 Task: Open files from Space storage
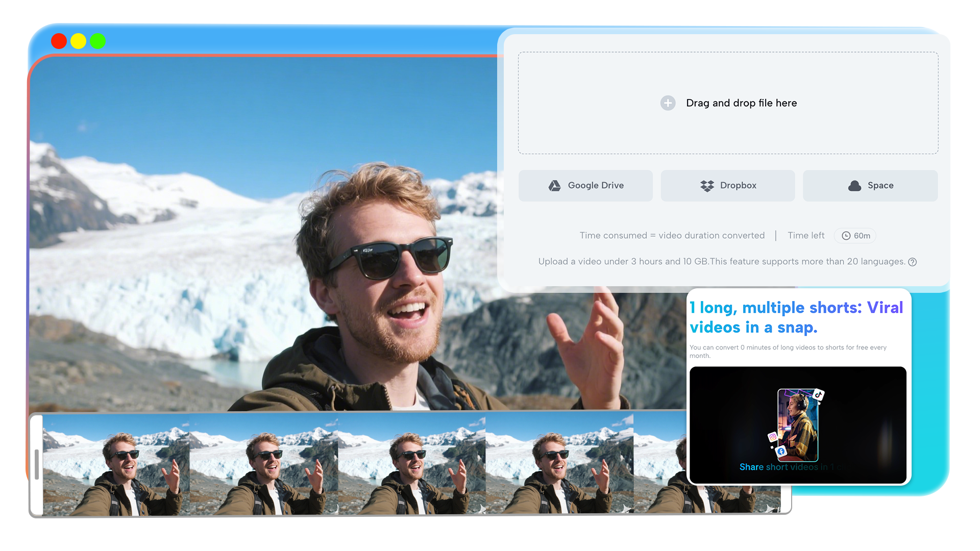[x=870, y=185]
